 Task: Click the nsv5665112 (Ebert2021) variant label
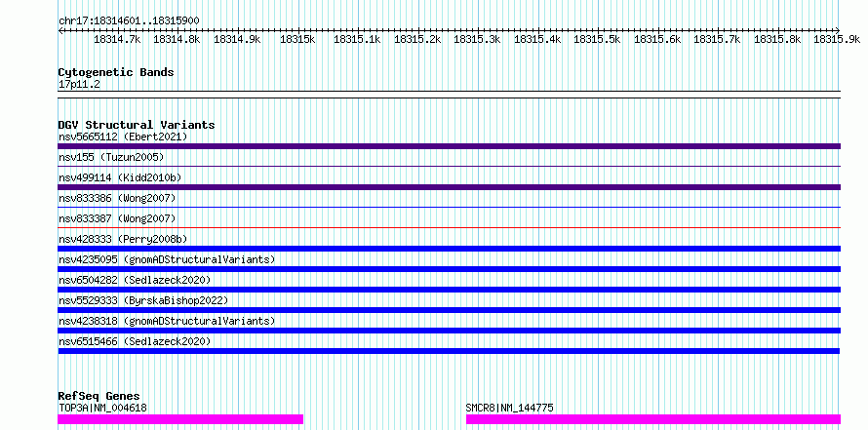coord(123,137)
